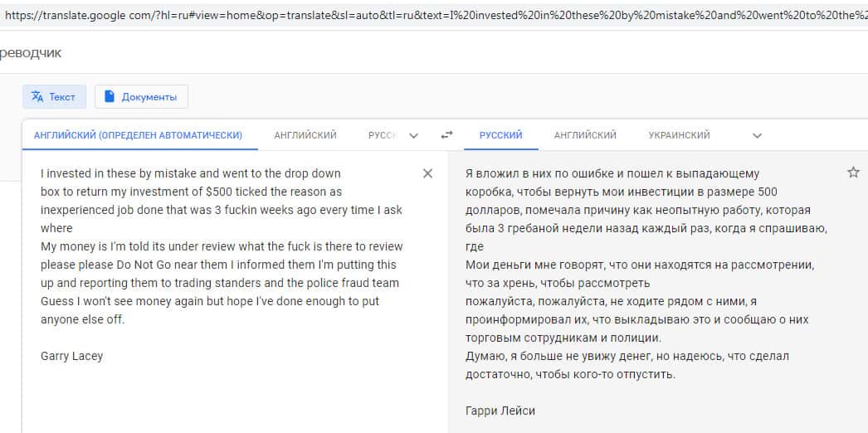Swap source and target languages

(447, 135)
